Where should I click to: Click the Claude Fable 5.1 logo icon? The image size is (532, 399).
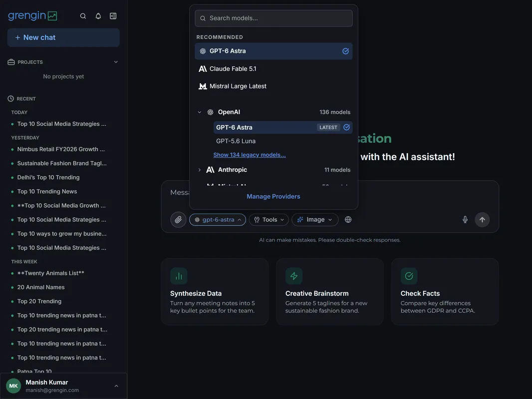click(x=203, y=69)
